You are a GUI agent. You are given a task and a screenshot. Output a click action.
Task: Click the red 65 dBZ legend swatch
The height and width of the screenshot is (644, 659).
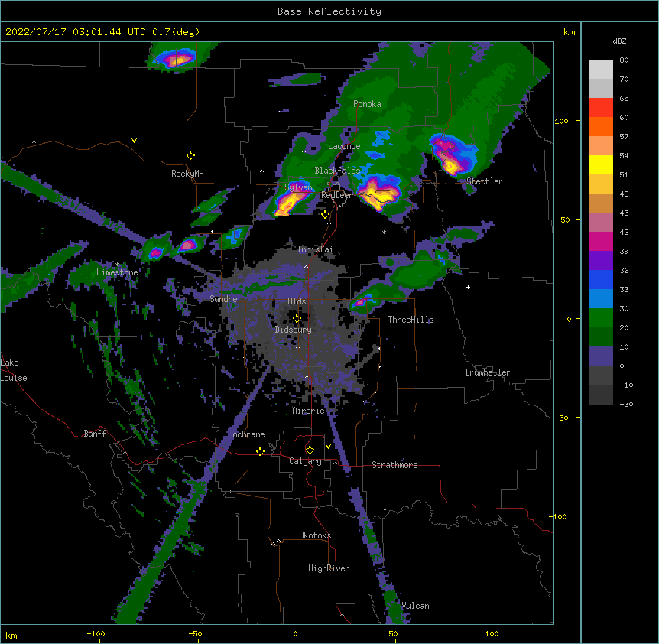pyautogui.click(x=601, y=107)
